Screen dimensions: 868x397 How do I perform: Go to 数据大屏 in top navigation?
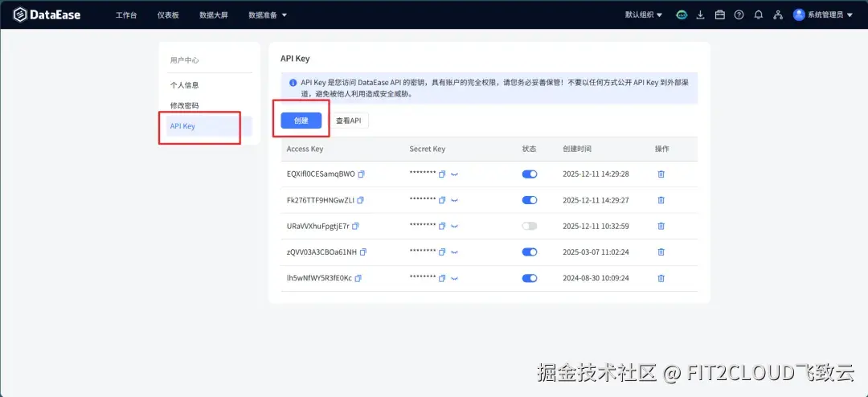point(214,15)
